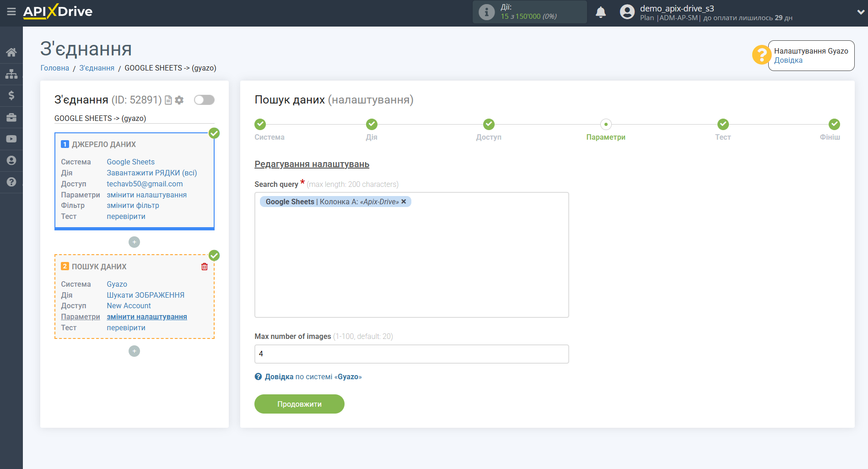Remove the Google Sheets Колонка A tag
This screenshot has width=868, height=469.
tap(404, 202)
